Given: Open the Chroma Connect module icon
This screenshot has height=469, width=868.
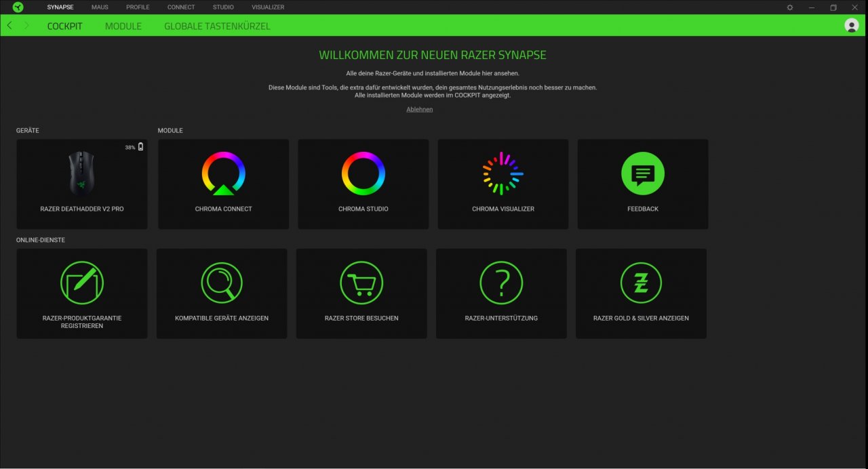Looking at the screenshot, I should pos(223,174).
